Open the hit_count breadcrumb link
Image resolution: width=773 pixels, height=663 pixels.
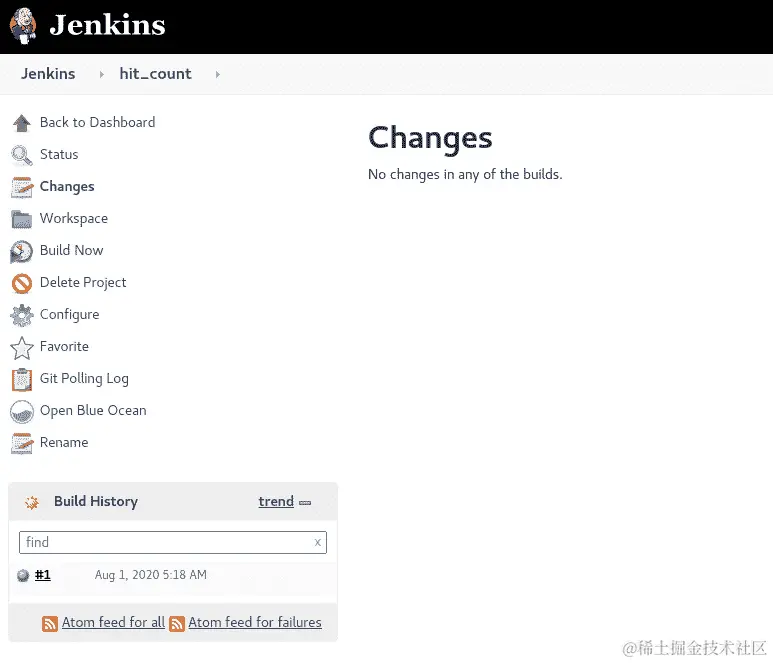click(x=155, y=74)
